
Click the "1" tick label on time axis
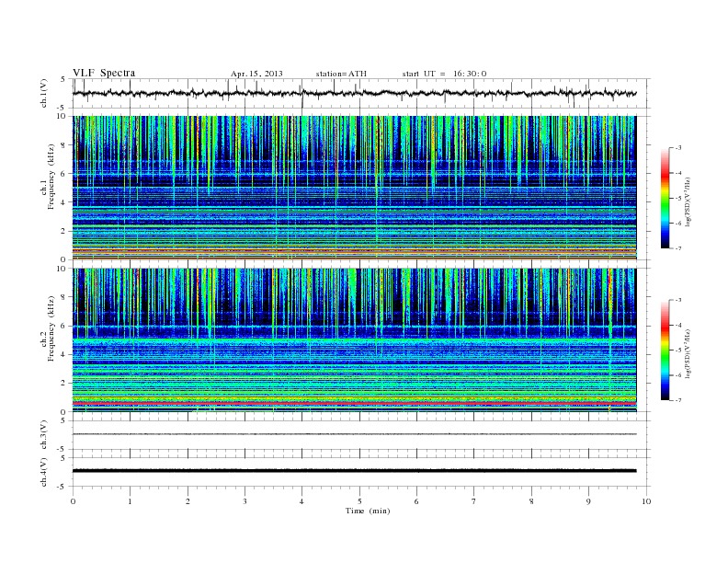131,501
